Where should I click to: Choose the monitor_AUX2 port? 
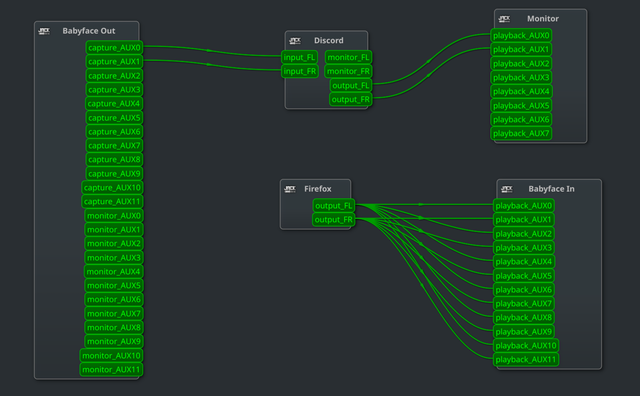click(x=114, y=244)
